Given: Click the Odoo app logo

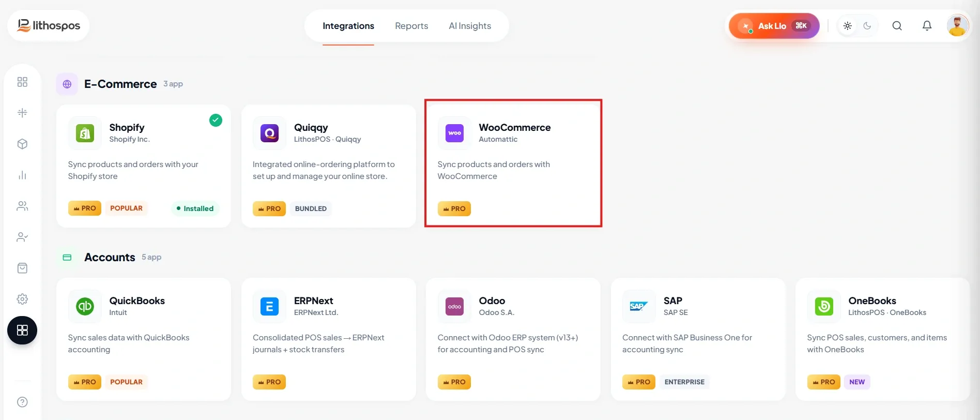Looking at the screenshot, I should coord(454,306).
